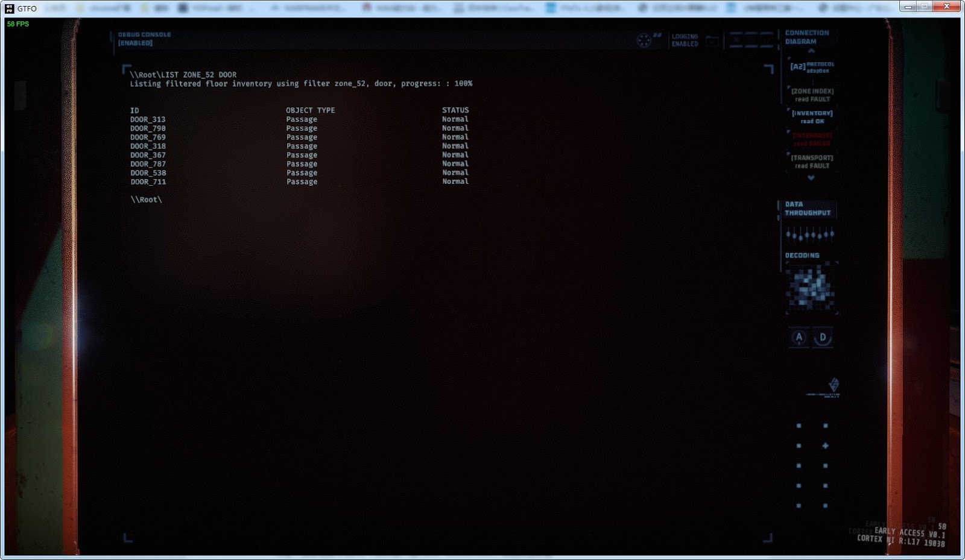Minimize the GTFO window

(907, 7)
